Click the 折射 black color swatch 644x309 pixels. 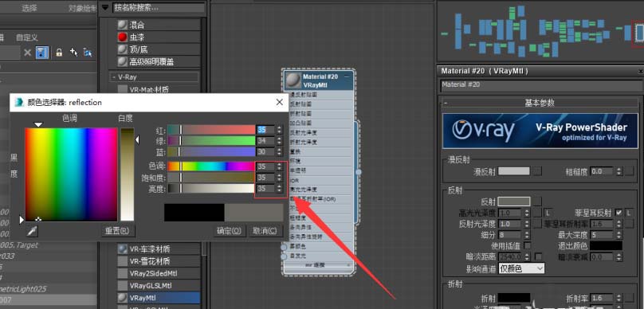[x=514, y=298]
